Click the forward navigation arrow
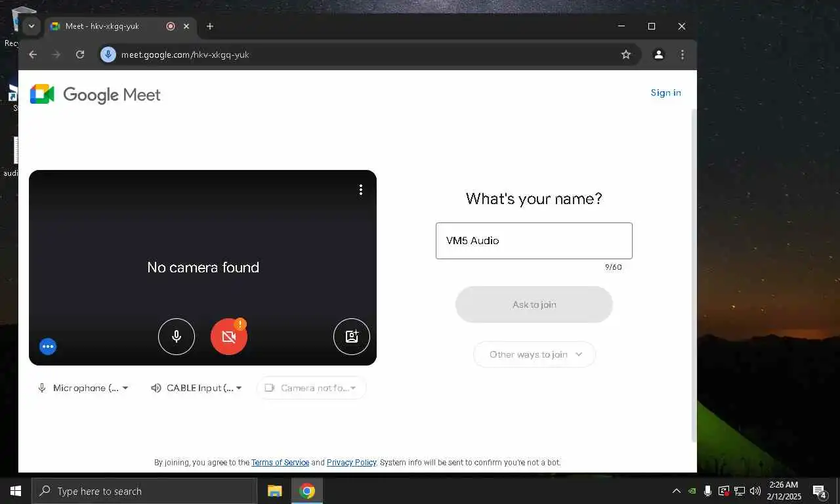Screen dimensions: 840x504 [x=56, y=54]
